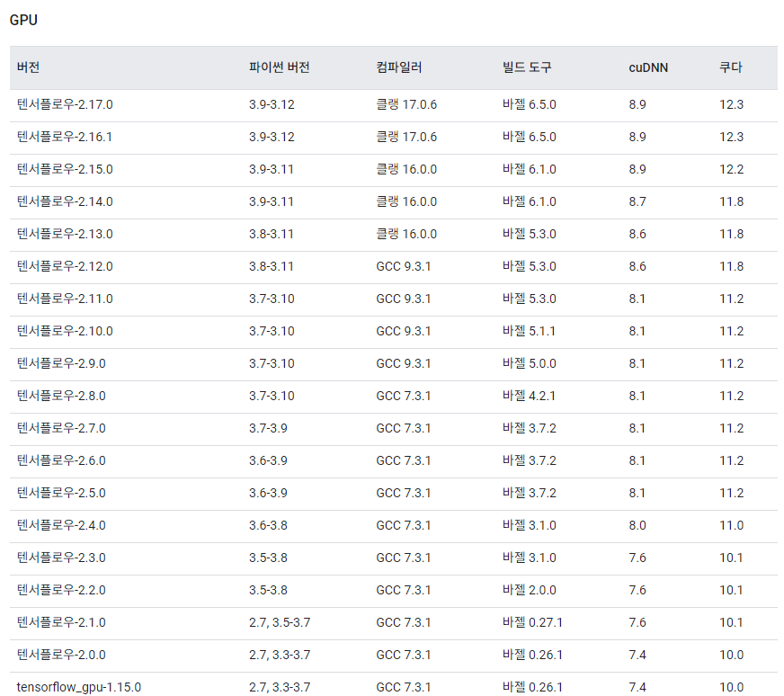Select the 텐서플로우-2.12.0 version cell
This screenshot has height=696, width=784.
[65, 266]
